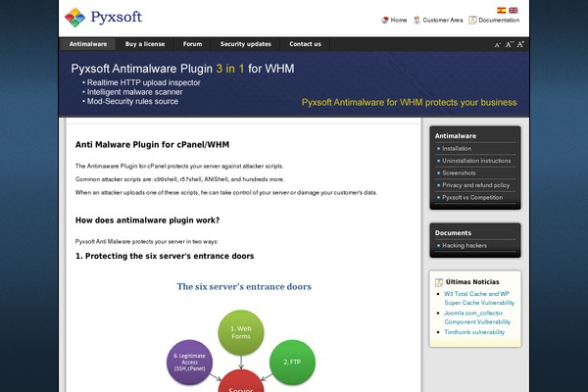Open Hacking hackers document link
Viewport: 588px width, 392px height.
click(x=465, y=245)
